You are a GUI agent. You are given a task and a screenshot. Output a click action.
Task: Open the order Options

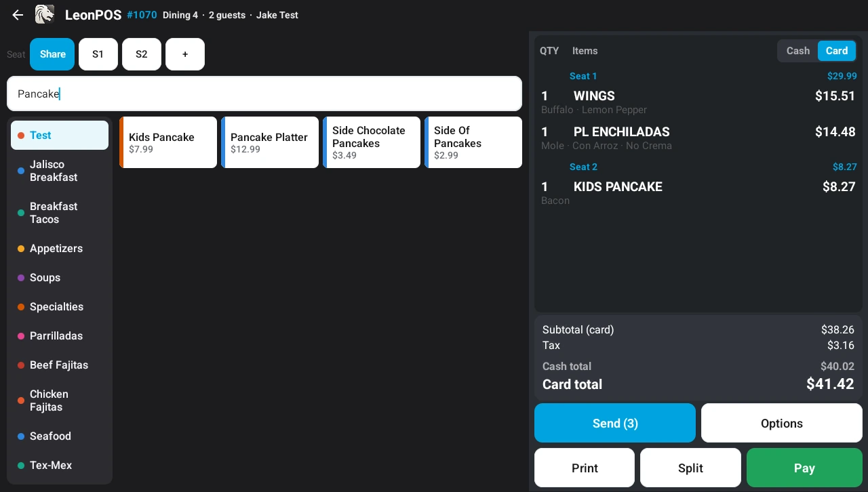[782, 423]
